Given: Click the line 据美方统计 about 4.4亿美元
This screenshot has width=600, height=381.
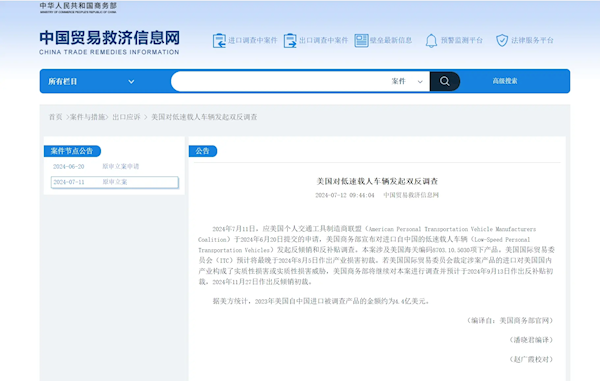Looking at the screenshot, I should tap(321, 301).
